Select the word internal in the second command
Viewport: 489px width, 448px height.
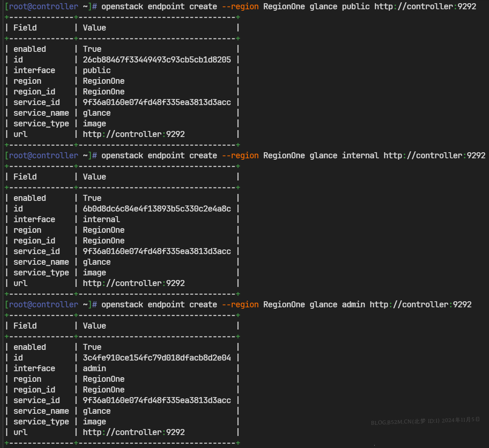pos(361,155)
